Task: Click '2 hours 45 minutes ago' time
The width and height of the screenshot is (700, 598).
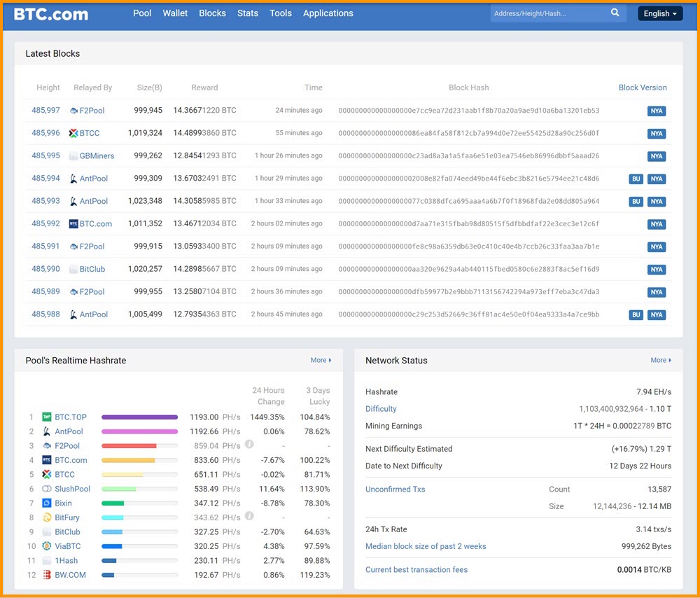Action: coord(286,314)
